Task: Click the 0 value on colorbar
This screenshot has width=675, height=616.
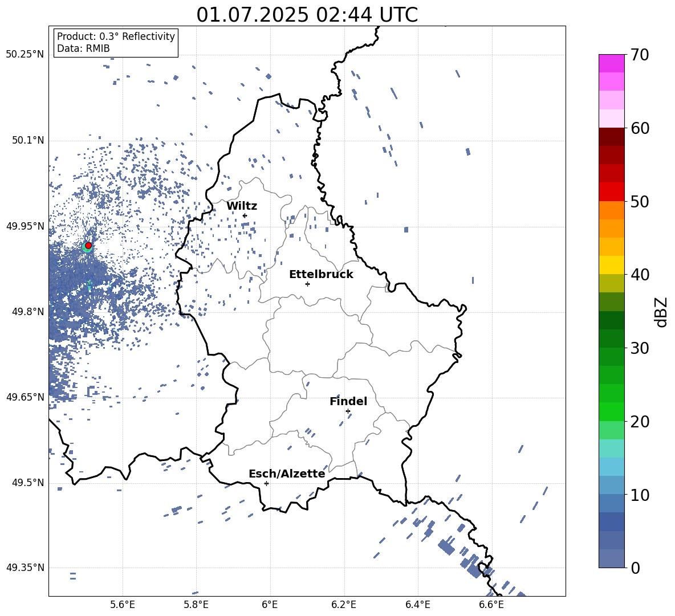Action: (635, 568)
